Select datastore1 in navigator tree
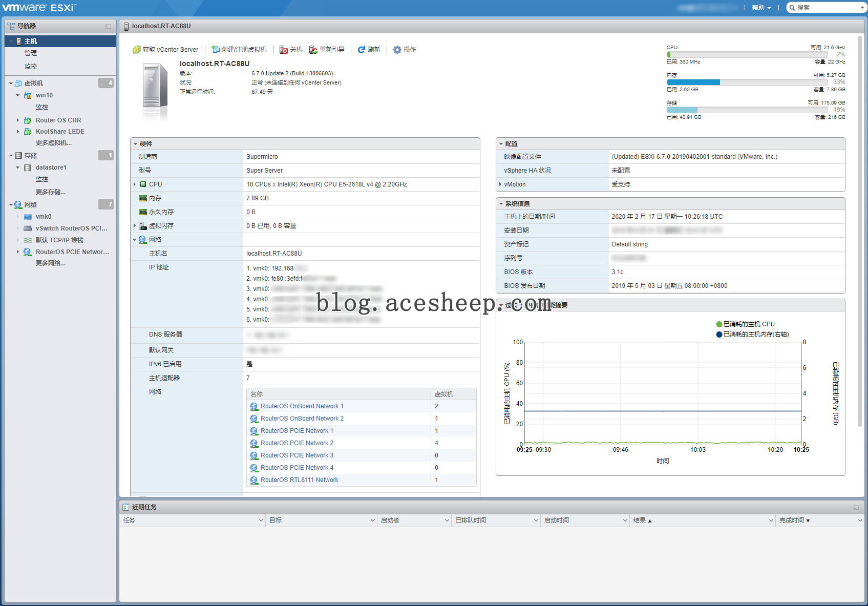Viewport: 868px width, 606px height. tap(51, 168)
